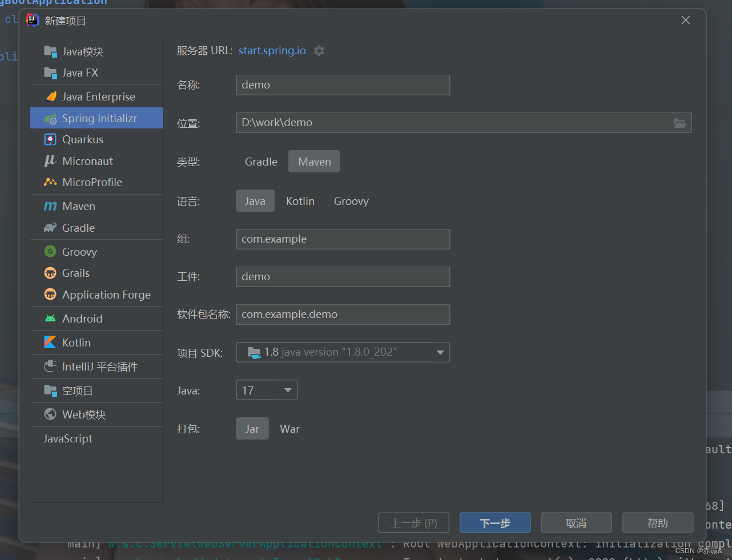Image resolution: width=732 pixels, height=560 pixels.
Task: Click inside the 名称 text field
Action: (x=343, y=84)
